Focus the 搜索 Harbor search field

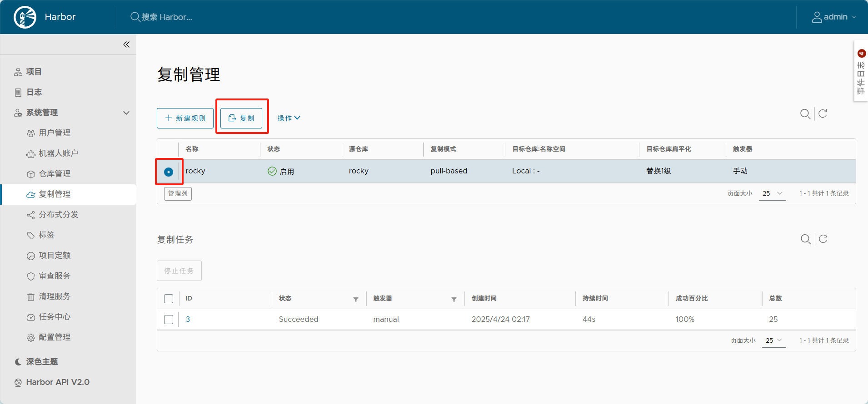[167, 17]
